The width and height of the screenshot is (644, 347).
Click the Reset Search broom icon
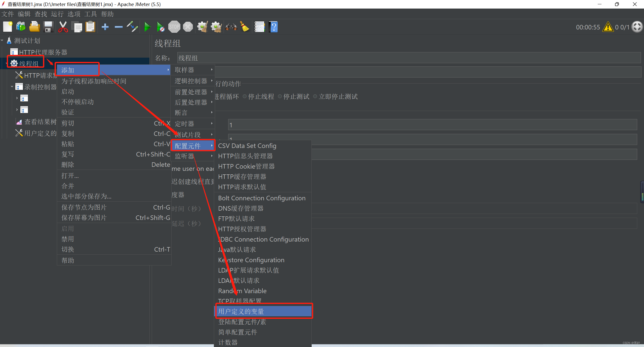(245, 27)
